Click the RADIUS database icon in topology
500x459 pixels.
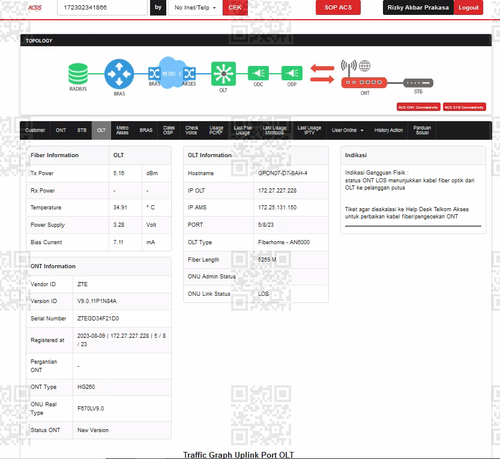pos(78,74)
